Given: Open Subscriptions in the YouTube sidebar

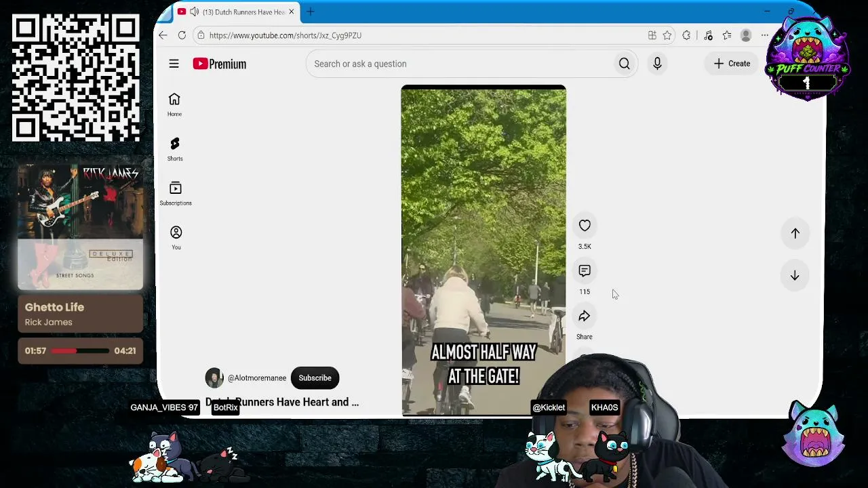Looking at the screenshot, I should tap(176, 193).
